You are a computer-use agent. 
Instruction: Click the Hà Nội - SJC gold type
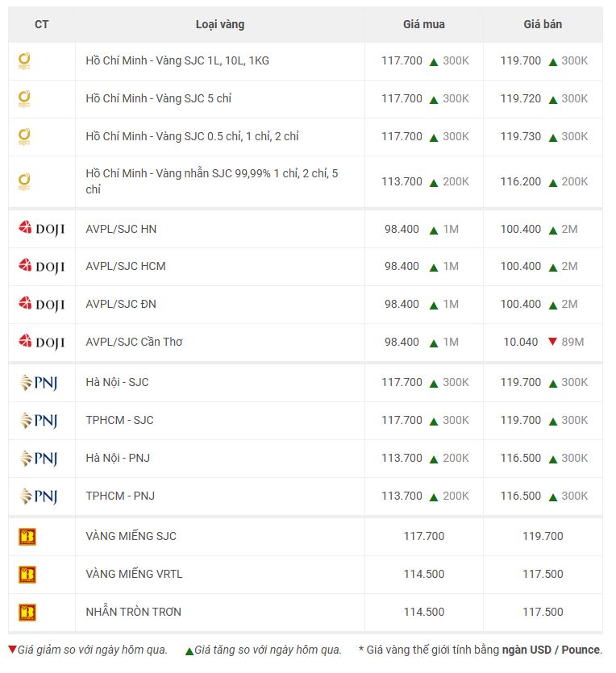coord(117,382)
